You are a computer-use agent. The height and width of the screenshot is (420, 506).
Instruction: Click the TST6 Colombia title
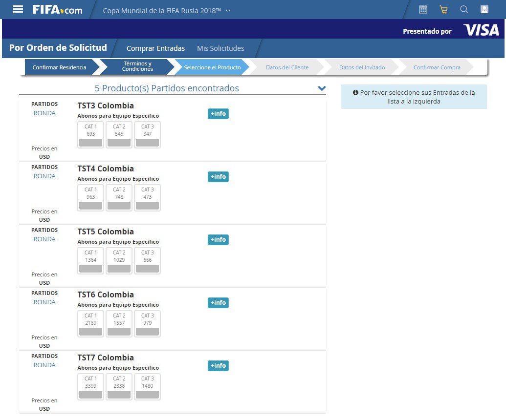(x=106, y=294)
